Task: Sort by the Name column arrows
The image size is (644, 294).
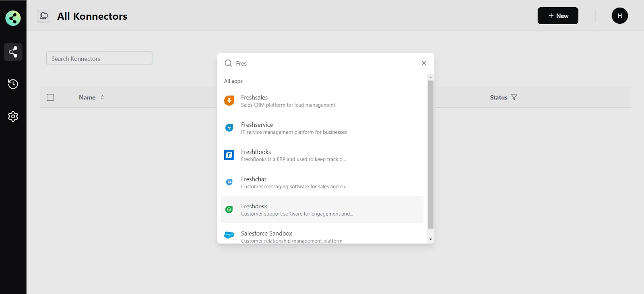Action: 102,97
